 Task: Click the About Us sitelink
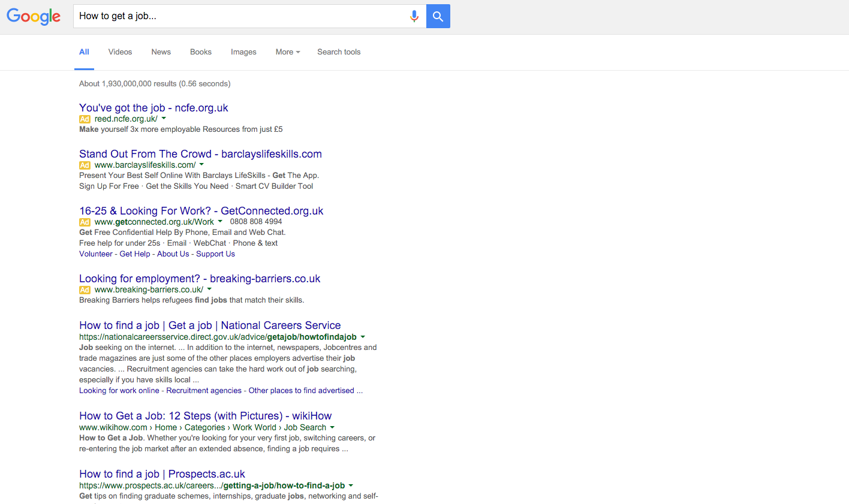pos(173,254)
